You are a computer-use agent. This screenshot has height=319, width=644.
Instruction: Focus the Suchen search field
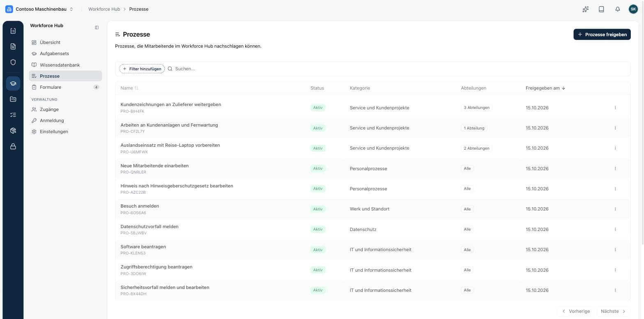click(x=398, y=69)
